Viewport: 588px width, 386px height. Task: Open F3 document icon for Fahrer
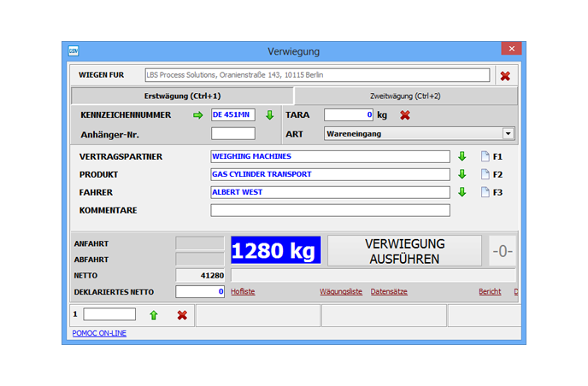tap(485, 192)
